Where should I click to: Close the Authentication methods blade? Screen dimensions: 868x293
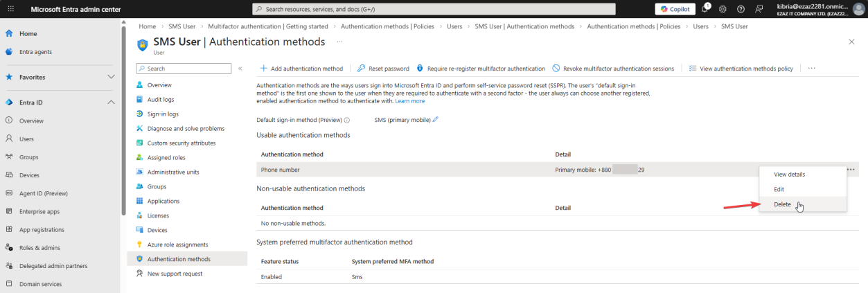tap(851, 42)
